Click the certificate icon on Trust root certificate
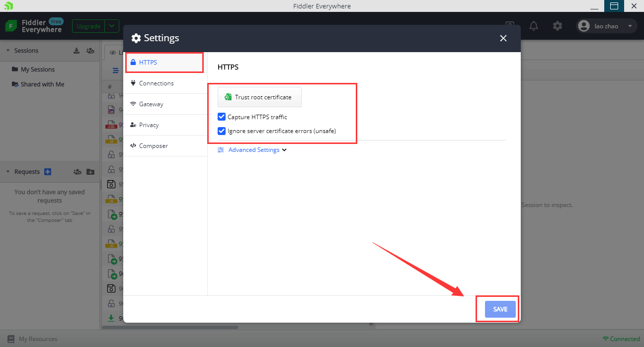The height and width of the screenshot is (347, 644). pos(228,97)
